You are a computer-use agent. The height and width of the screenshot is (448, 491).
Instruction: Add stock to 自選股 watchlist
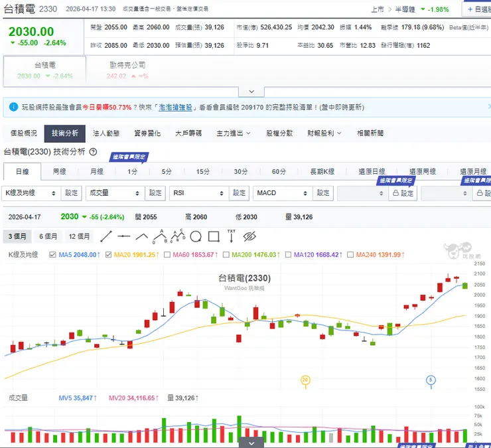pos(478,9)
